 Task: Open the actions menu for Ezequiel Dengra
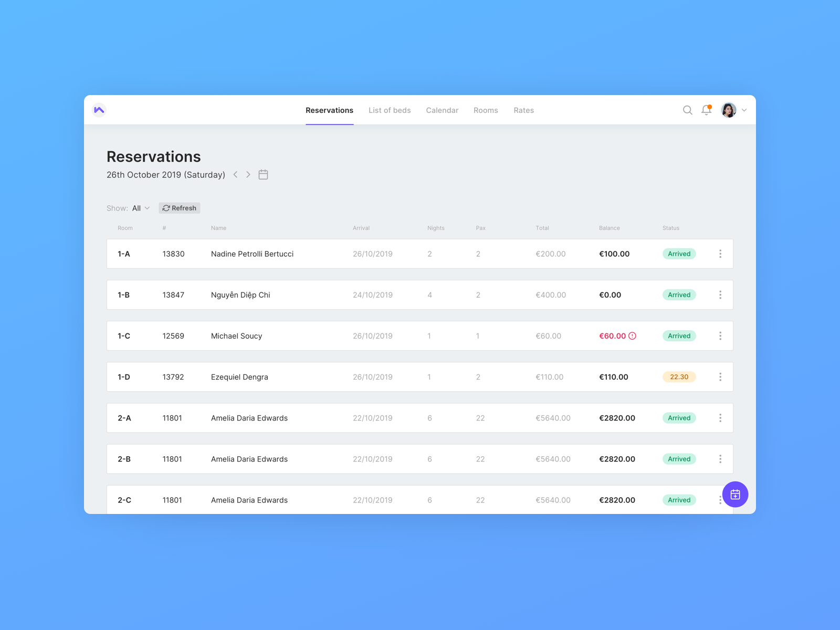(720, 376)
